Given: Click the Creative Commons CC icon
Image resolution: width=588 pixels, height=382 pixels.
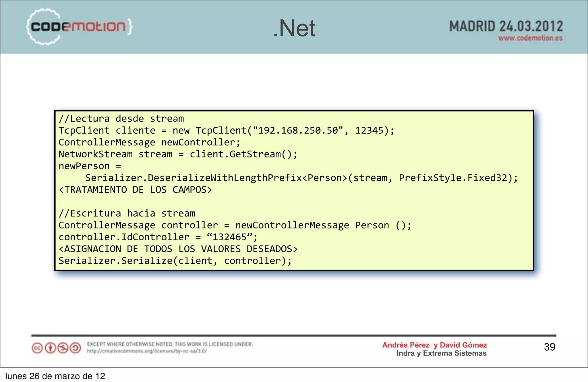Looking at the screenshot, I should [37, 348].
